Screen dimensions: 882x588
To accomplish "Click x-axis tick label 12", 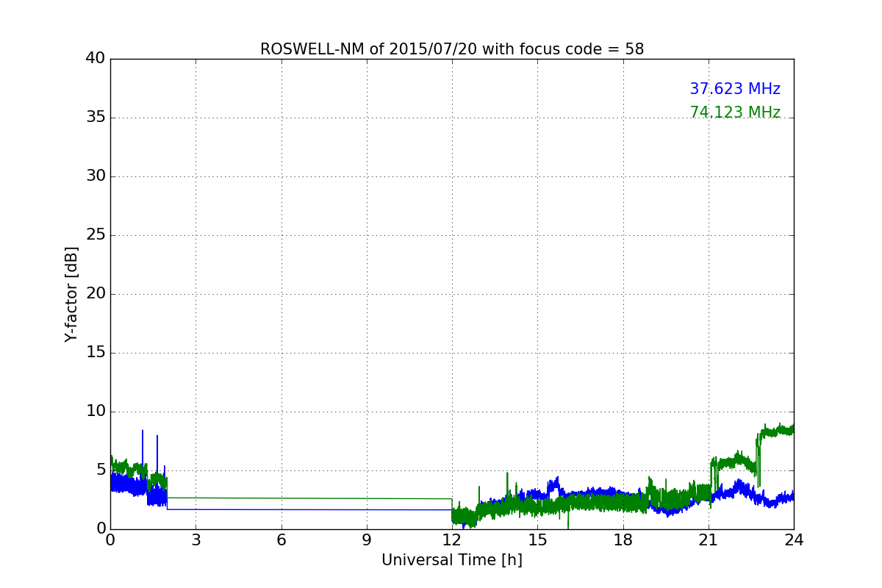I will [452, 539].
